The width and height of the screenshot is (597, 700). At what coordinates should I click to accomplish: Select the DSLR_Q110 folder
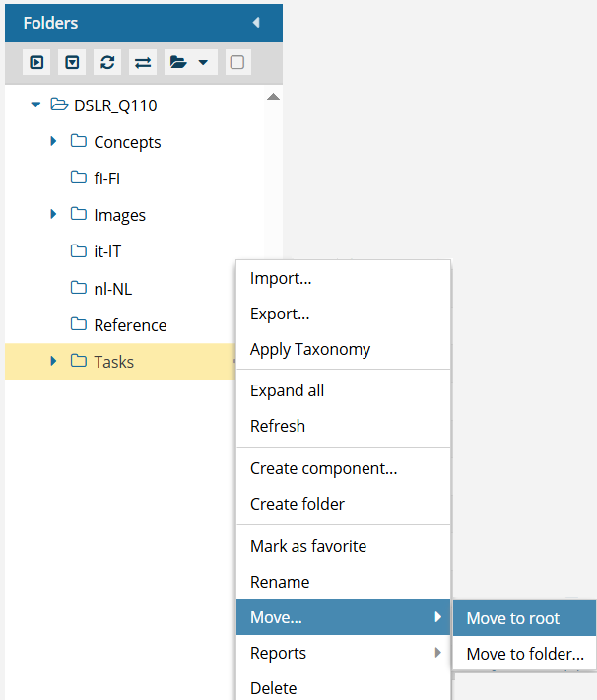pos(115,105)
